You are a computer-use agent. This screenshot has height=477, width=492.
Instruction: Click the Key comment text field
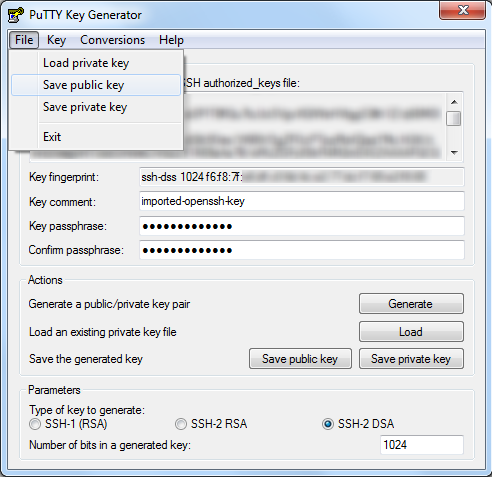click(302, 201)
